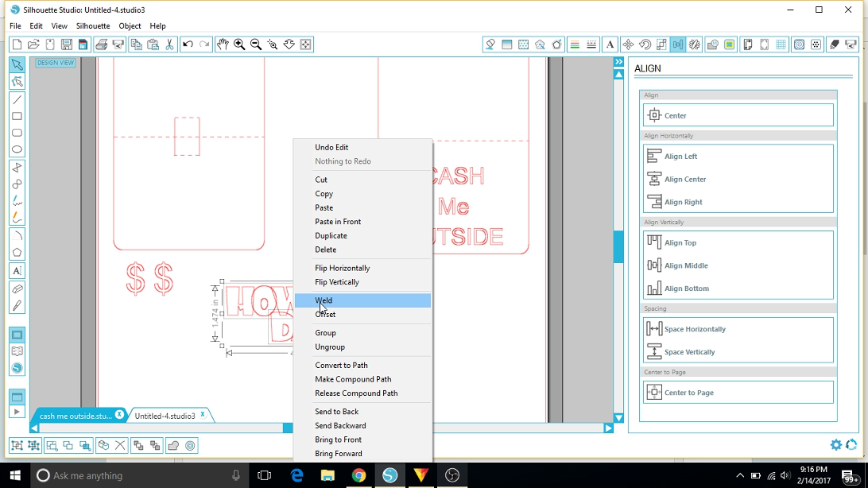The height and width of the screenshot is (488, 868).
Task: Click the Open file folder icon
Action: click(x=33, y=45)
